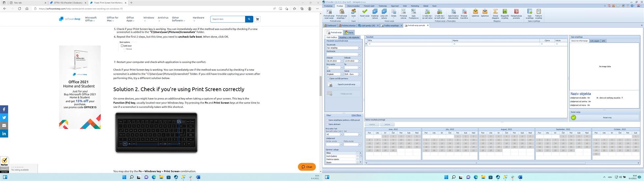Open the Karta map tab

(349, 33)
